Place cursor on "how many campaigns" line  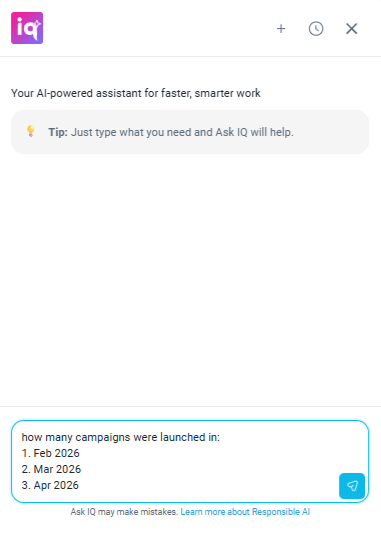pyautogui.click(x=121, y=437)
